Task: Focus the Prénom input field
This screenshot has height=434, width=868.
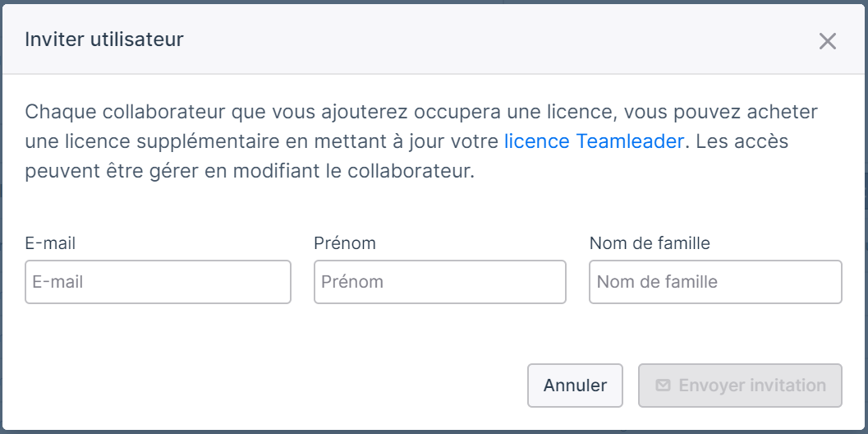Action: coord(439,282)
